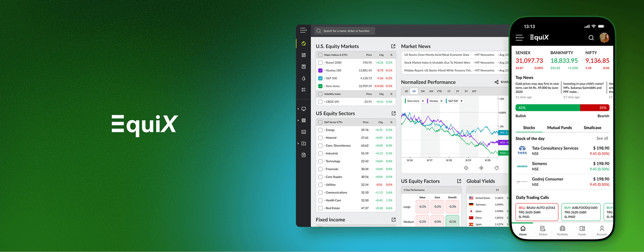Switch to the Stocks tab
Image resolution: width=644 pixels, height=252 pixels.
point(529,128)
